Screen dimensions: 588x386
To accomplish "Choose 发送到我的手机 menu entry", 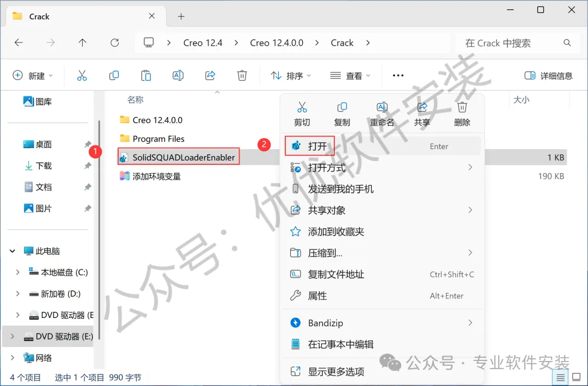I will click(382, 189).
